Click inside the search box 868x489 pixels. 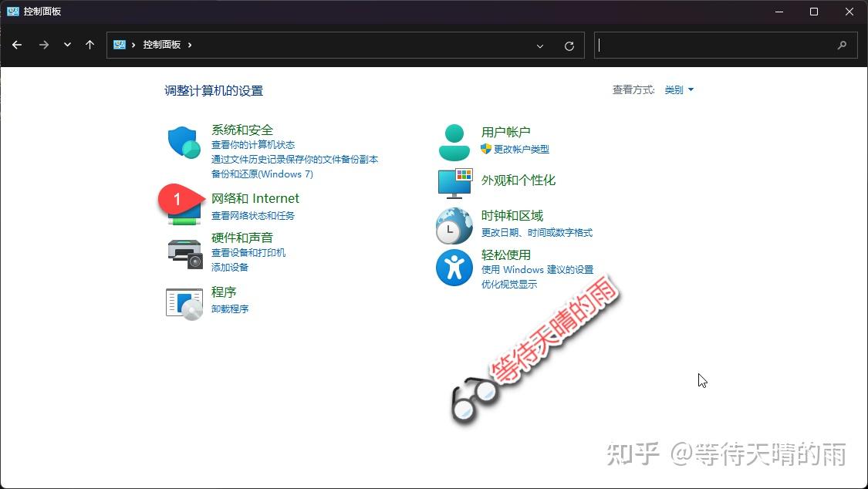coord(725,46)
